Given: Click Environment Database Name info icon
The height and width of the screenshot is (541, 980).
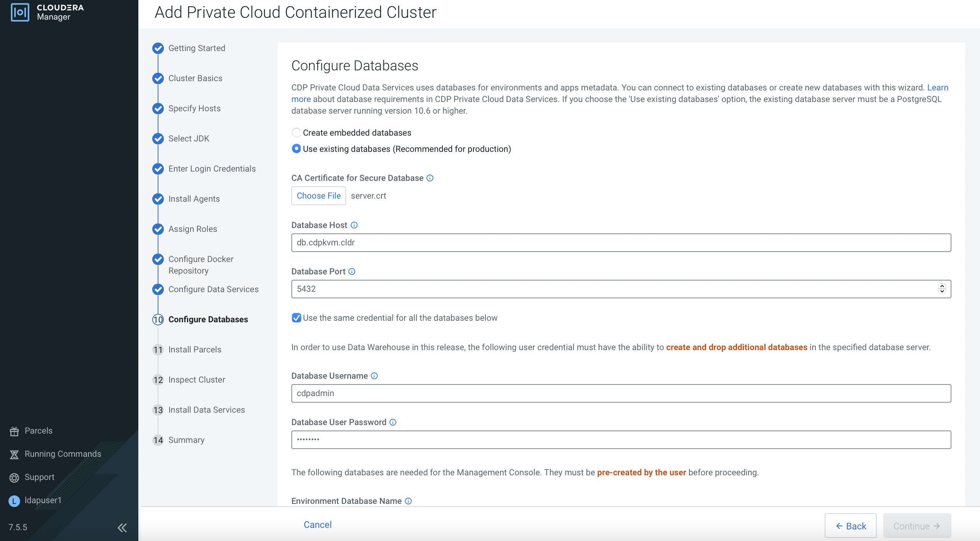Looking at the screenshot, I should pyautogui.click(x=408, y=501).
